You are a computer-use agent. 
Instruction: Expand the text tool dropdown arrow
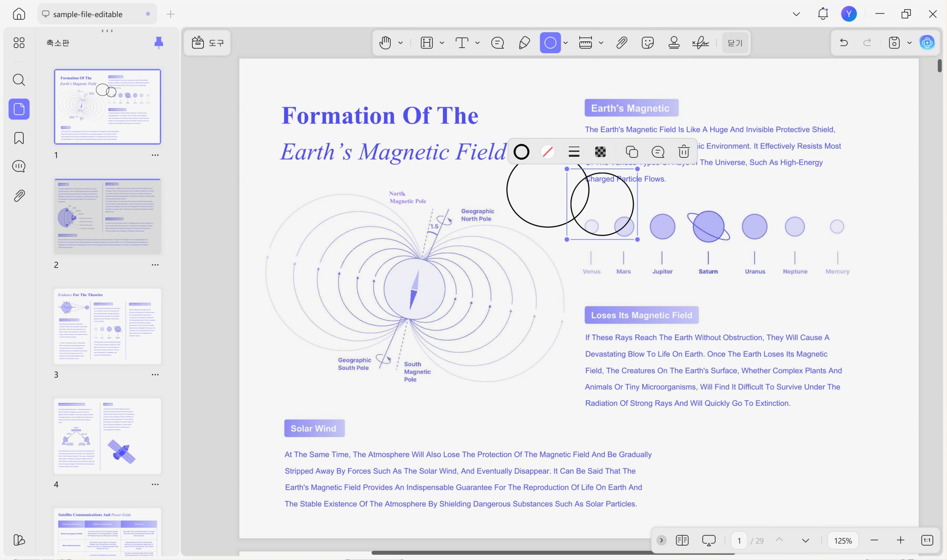(x=477, y=43)
